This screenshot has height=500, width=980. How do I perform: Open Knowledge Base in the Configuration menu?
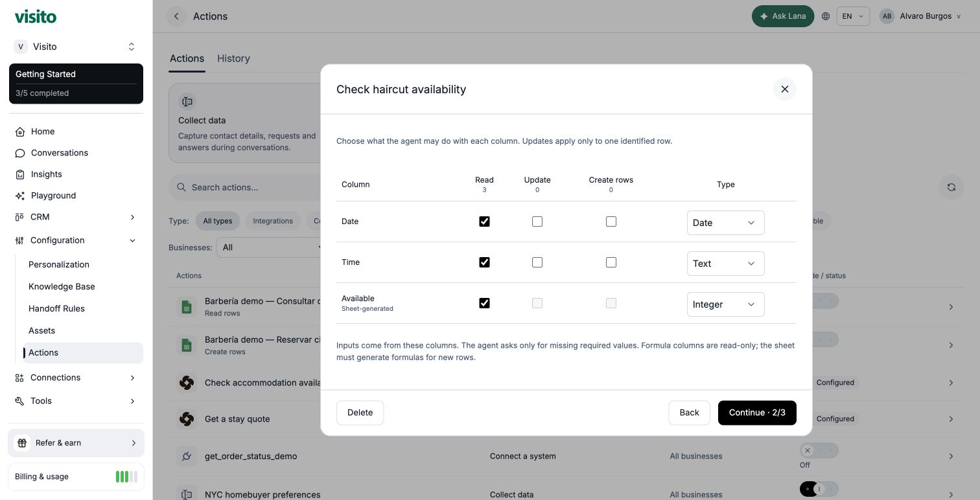click(62, 286)
